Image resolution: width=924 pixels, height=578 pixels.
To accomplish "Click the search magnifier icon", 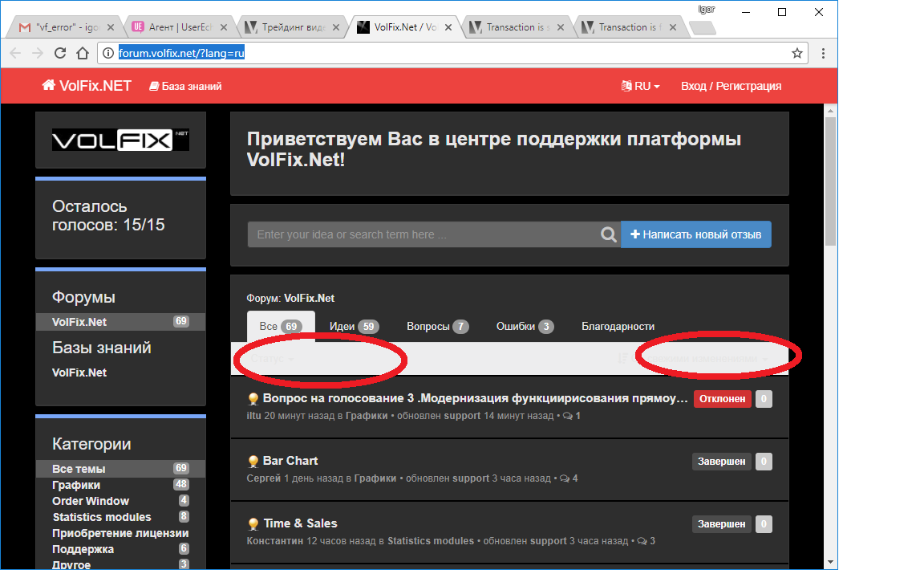I will click(x=609, y=234).
